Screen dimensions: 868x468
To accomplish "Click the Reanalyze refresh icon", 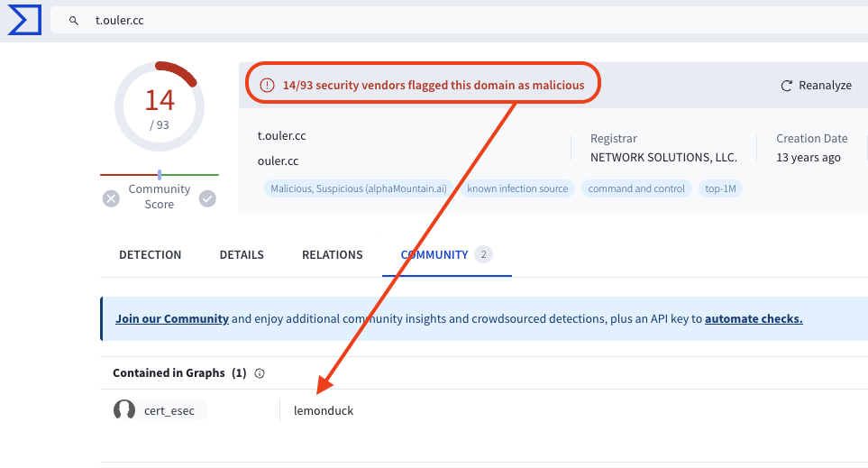I will pyautogui.click(x=786, y=86).
